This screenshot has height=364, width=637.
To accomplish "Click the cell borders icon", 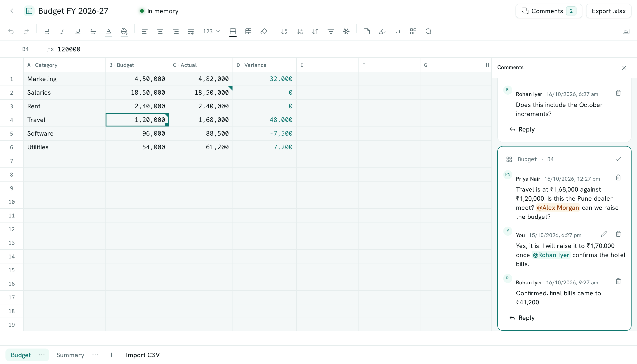I will [233, 31].
